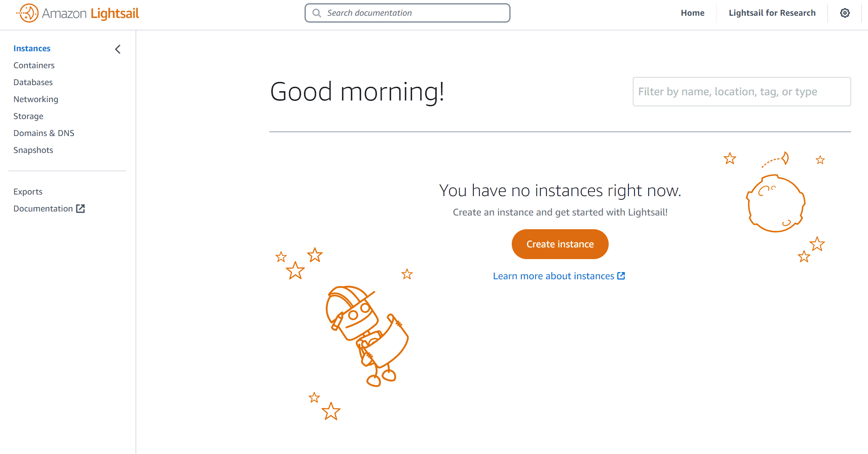Click the Documentation external link icon
Screen dimensions: 868x454
[x=81, y=209]
